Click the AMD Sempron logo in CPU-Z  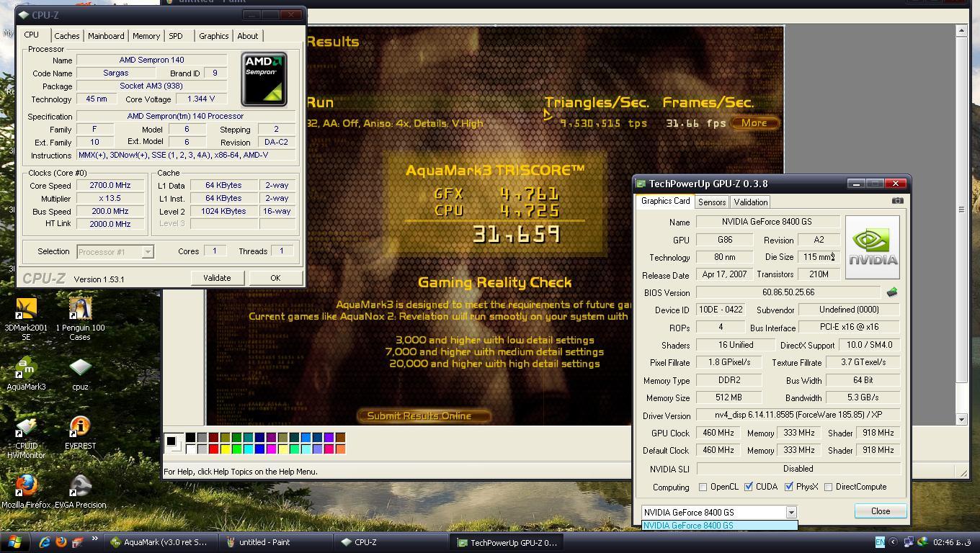pyautogui.click(x=264, y=79)
